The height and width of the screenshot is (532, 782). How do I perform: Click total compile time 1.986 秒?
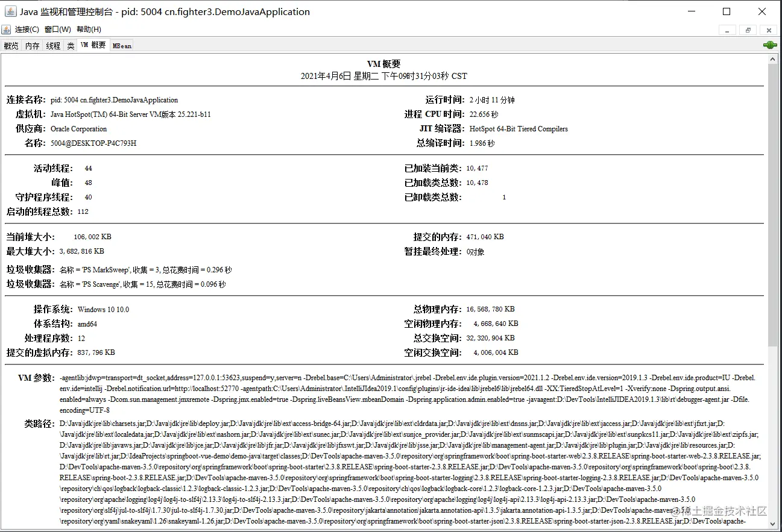[x=482, y=143]
